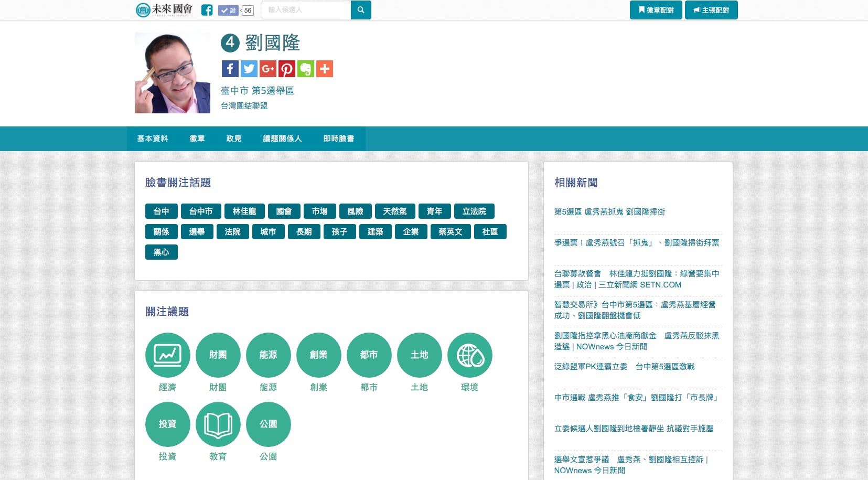Open the 泛綠盟軍PK連霸立委 news link
The height and width of the screenshot is (480, 868).
click(x=624, y=367)
